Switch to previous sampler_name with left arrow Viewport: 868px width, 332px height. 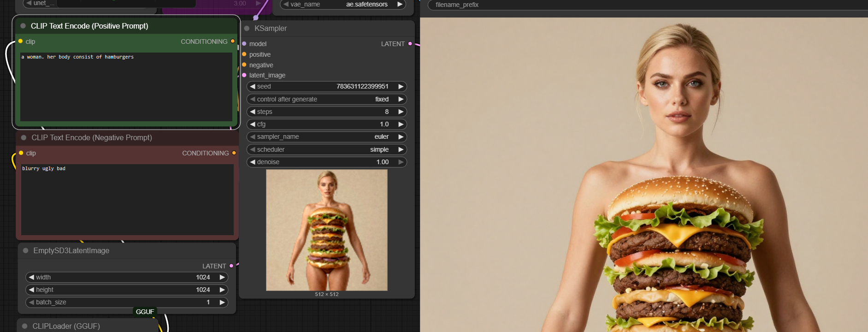[x=253, y=136]
